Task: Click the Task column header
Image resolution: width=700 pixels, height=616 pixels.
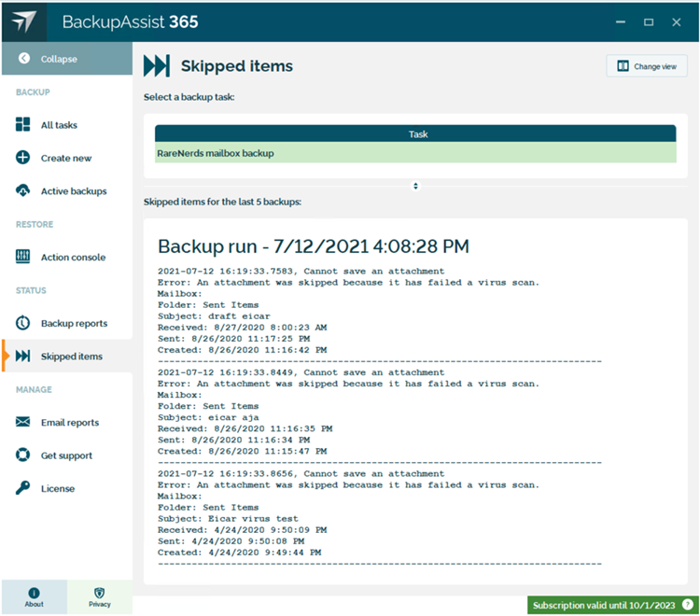Action: (415, 133)
